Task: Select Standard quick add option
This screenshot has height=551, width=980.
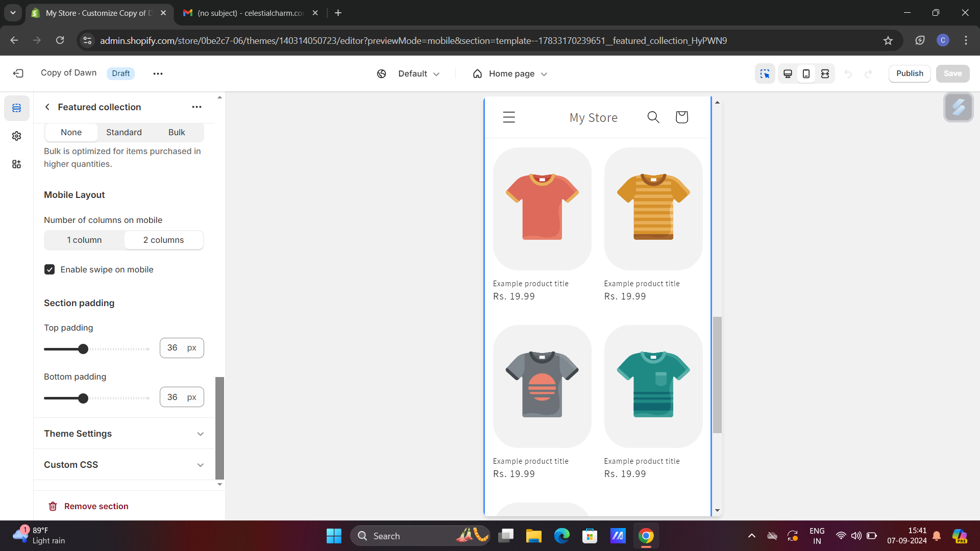Action: 124,132
